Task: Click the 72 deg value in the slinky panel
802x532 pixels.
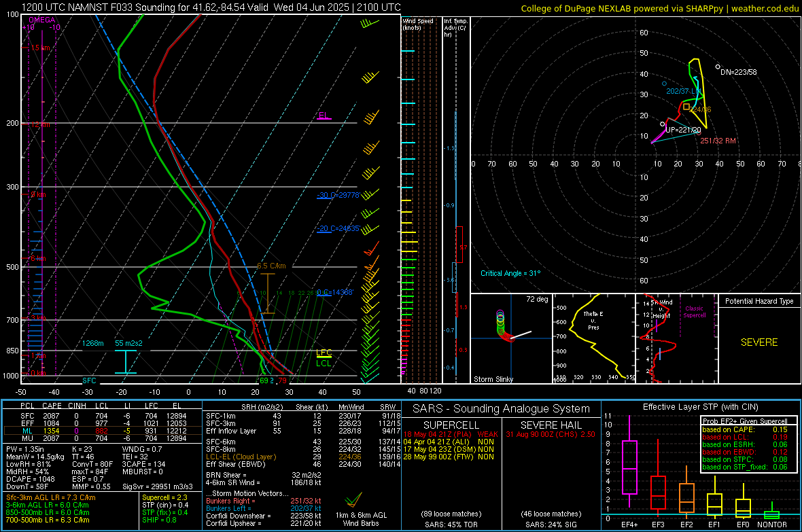Action: (x=537, y=299)
